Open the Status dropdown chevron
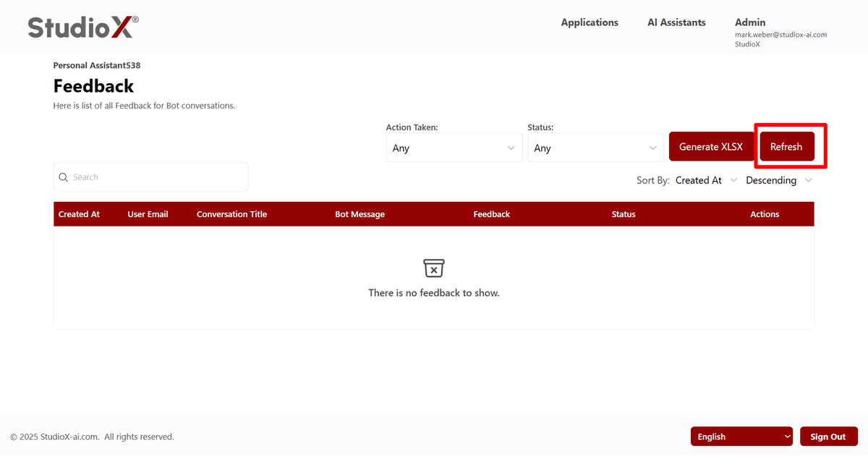This screenshot has width=868, height=456. (655, 147)
